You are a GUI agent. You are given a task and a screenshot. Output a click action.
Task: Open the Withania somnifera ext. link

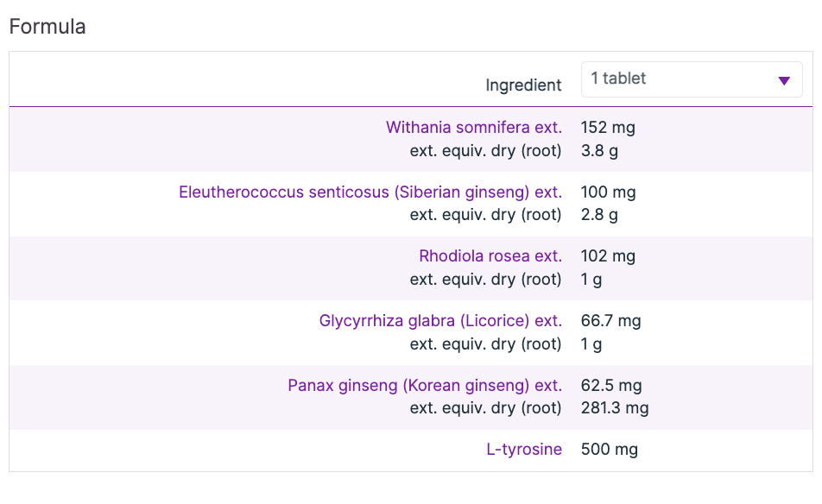point(473,128)
